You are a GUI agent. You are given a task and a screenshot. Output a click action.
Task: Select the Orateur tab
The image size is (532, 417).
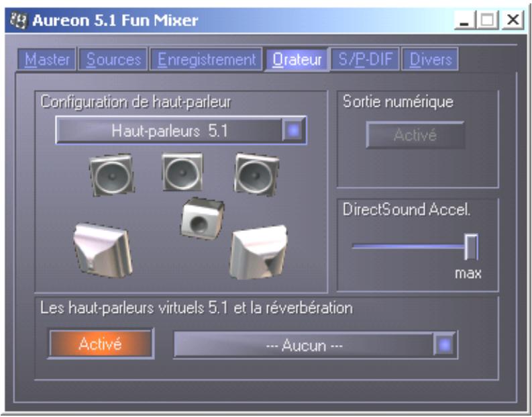click(297, 59)
